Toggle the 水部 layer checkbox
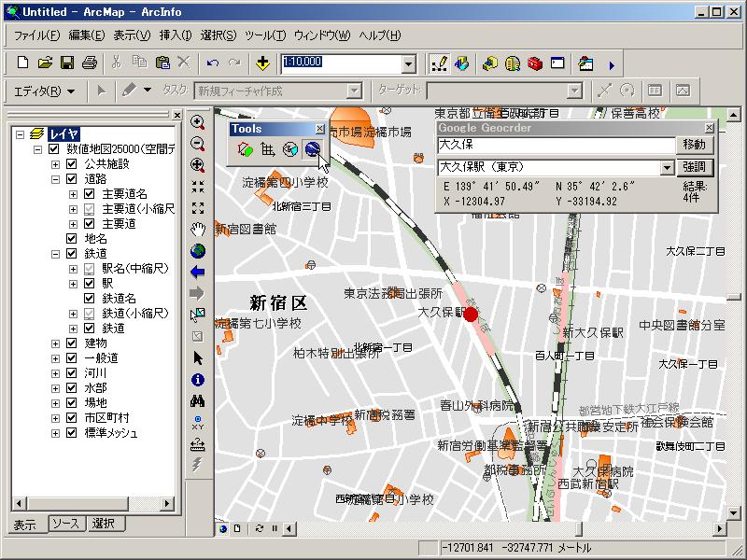The width and height of the screenshot is (747, 560). coord(72,388)
